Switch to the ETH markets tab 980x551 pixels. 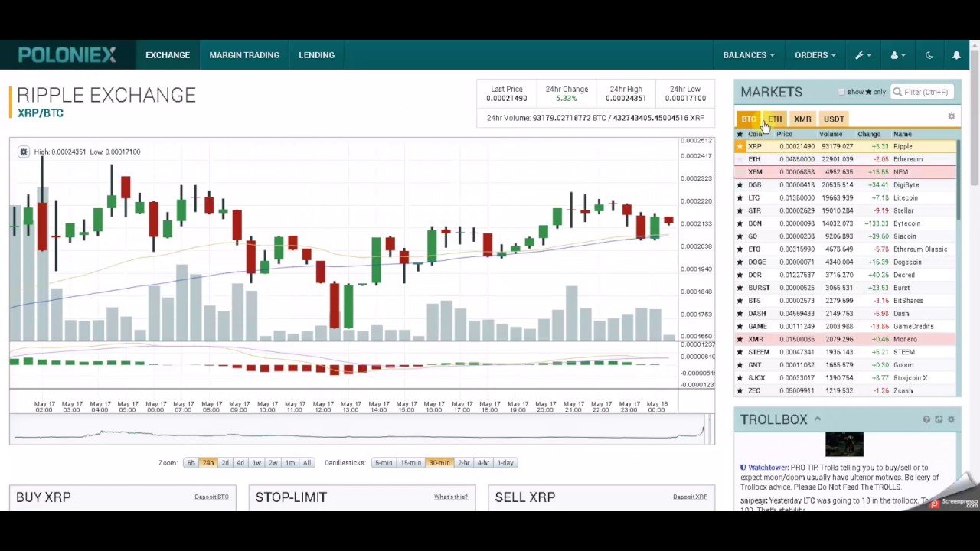coord(776,119)
